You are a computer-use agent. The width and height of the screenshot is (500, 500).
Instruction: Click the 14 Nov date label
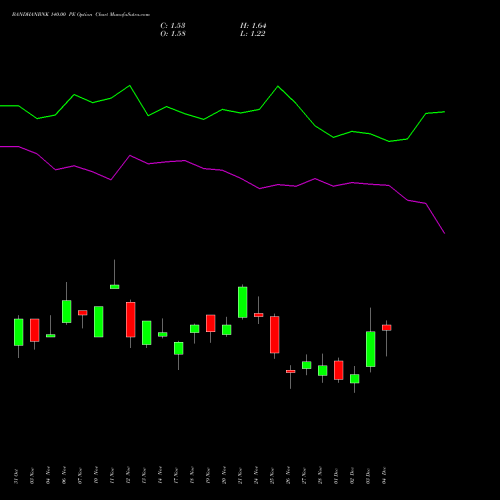[160, 475]
